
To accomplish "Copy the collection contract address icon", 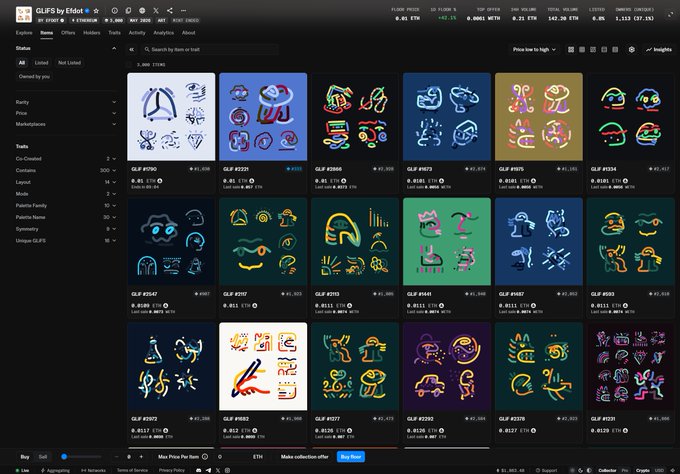I will [128, 11].
